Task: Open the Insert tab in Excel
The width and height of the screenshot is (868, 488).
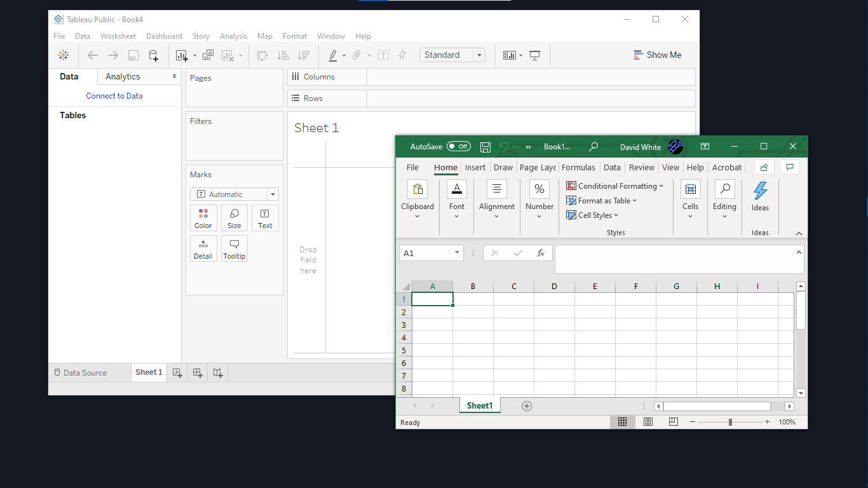Action: [x=475, y=167]
